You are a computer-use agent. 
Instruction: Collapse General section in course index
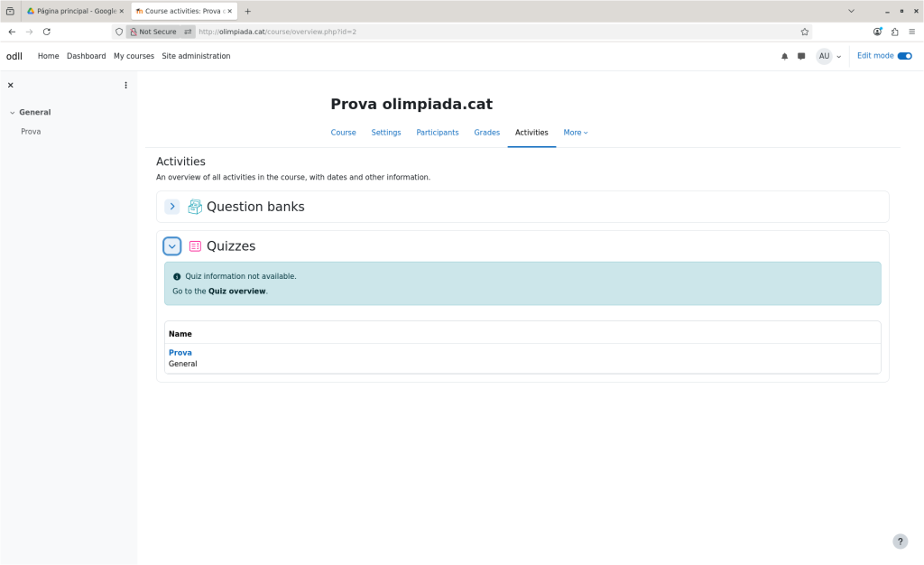[x=12, y=113]
